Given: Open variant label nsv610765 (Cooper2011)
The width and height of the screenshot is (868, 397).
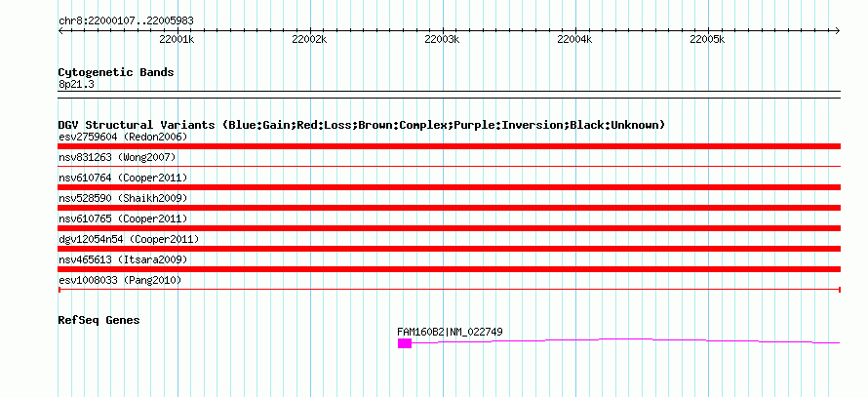Looking at the screenshot, I should [123, 218].
